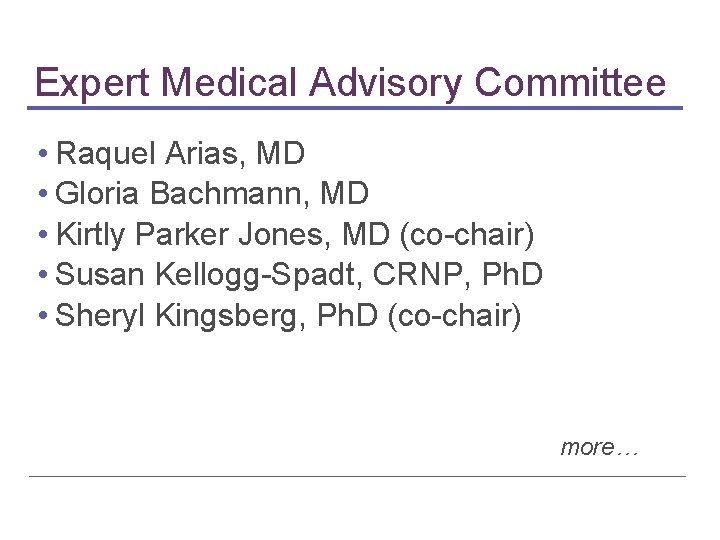Click "(co-chair)" after Sheryl Kingsberg, Ph.D
This screenshot has width=720, height=540.
(x=453, y=317)
